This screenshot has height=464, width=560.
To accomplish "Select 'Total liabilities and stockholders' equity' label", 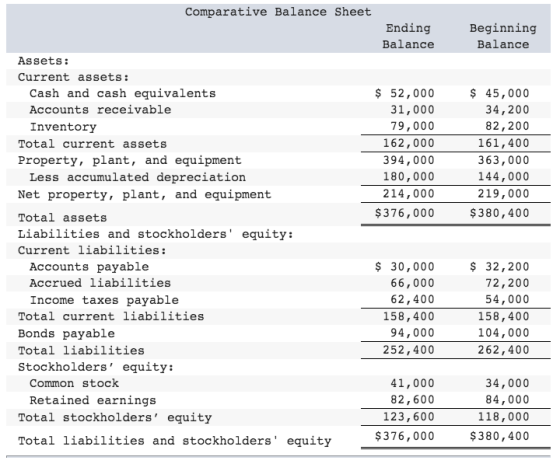I will pyautogui.click(x=175, y=441).
